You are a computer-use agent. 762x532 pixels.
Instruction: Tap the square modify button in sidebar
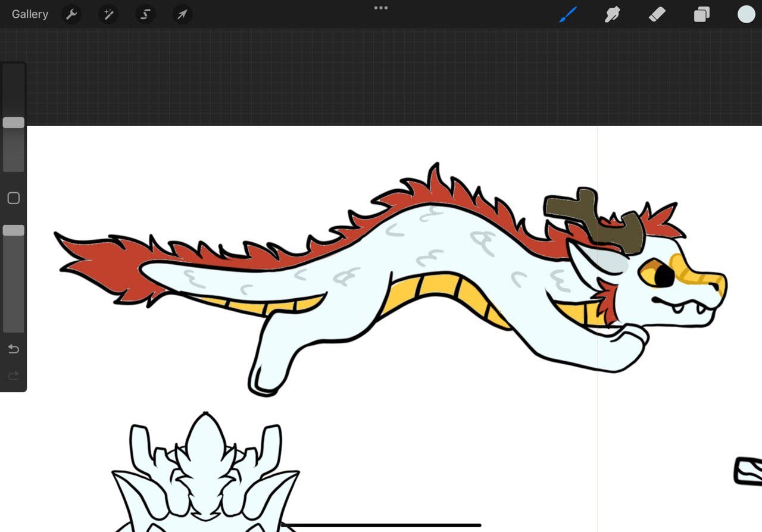[13, 198]
